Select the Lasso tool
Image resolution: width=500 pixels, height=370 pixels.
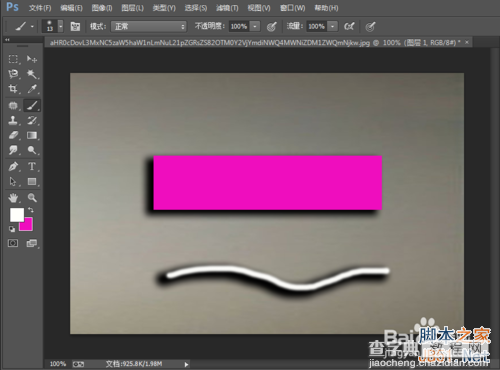(x=13, y=74)
